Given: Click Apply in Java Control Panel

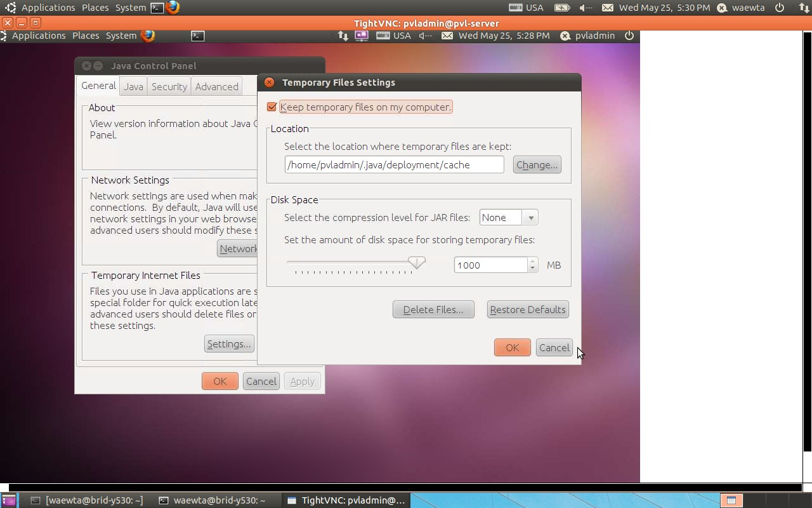Looking at the screenshot, I should coord(302,381).
